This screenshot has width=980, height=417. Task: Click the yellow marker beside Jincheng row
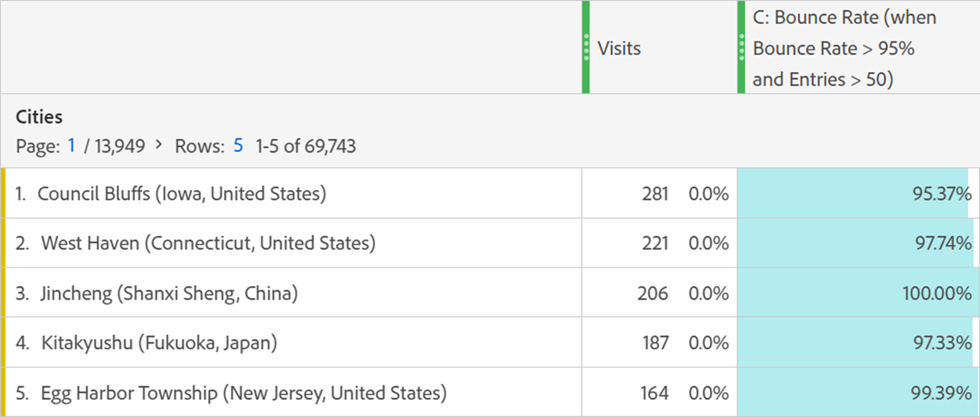pos(3,293)
